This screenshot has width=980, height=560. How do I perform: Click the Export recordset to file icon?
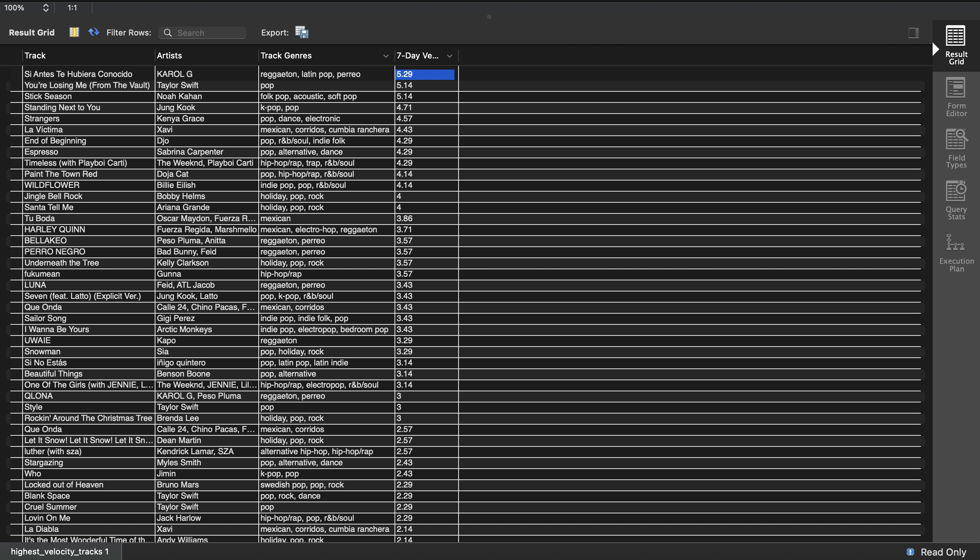point(302,32)
